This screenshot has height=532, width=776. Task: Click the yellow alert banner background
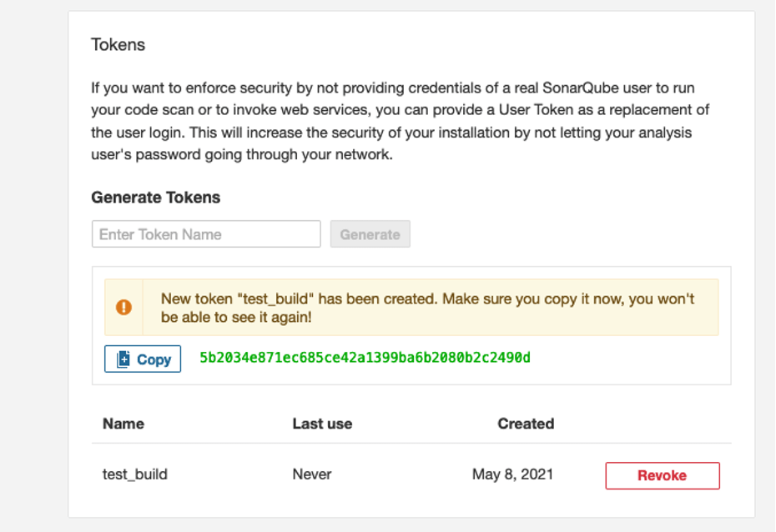point(411,307)
